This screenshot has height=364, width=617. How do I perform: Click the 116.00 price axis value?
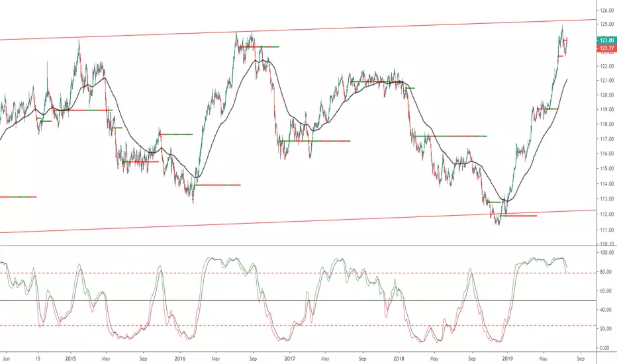point(607,154)
